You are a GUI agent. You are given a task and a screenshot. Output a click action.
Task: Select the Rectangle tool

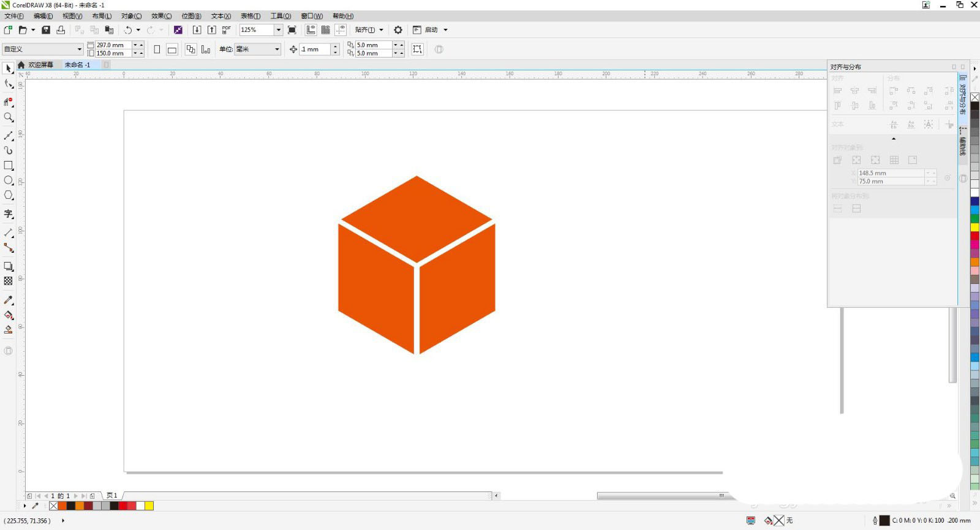point(9,165)
